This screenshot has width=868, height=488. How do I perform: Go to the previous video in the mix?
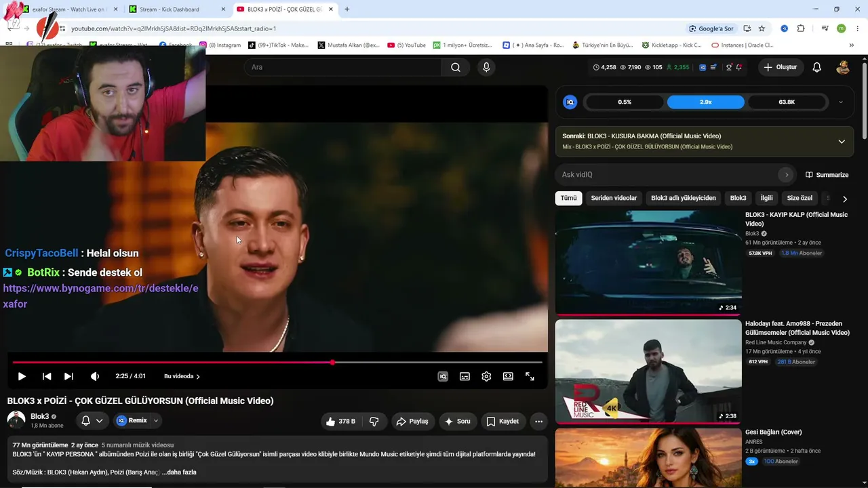tap(47, 376)
